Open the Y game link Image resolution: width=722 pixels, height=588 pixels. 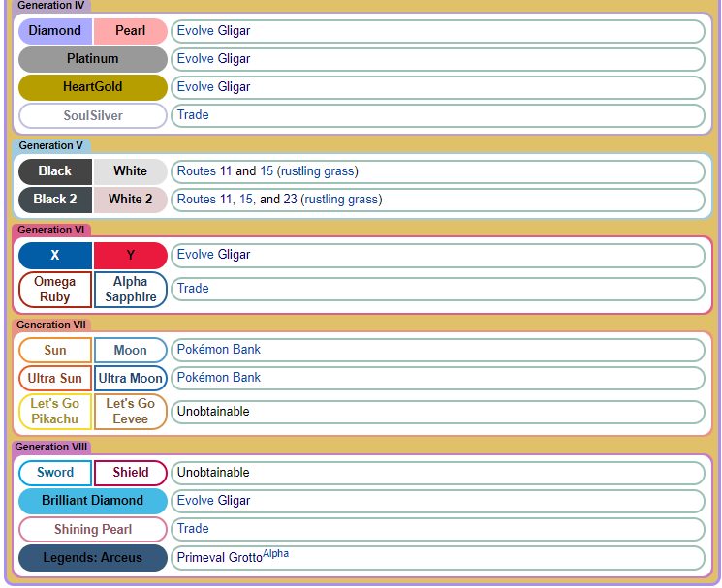130,256
